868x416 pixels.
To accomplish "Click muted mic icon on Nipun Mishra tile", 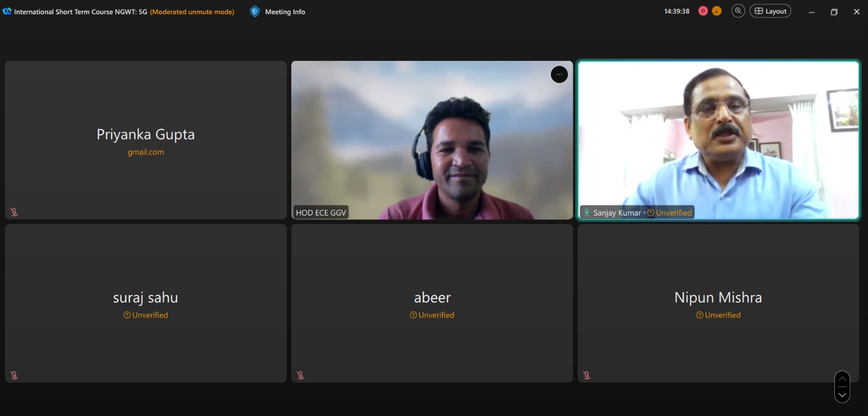I will (586, 375).
